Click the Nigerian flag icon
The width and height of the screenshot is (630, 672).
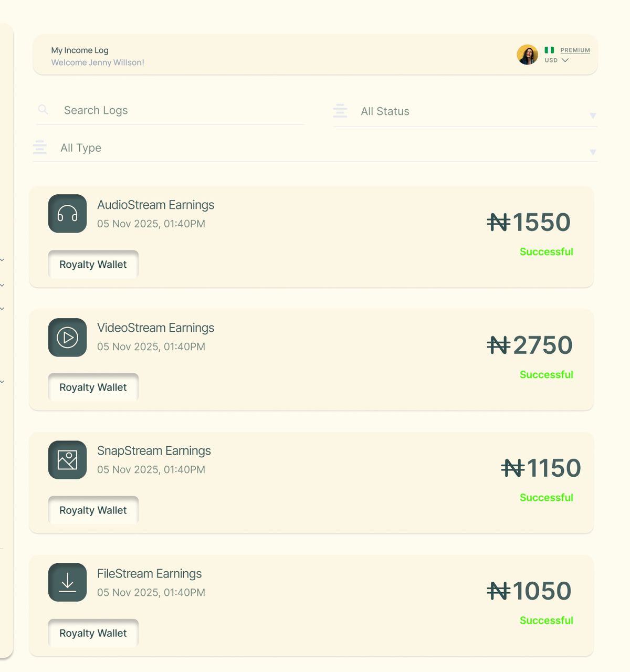[549, 50]
